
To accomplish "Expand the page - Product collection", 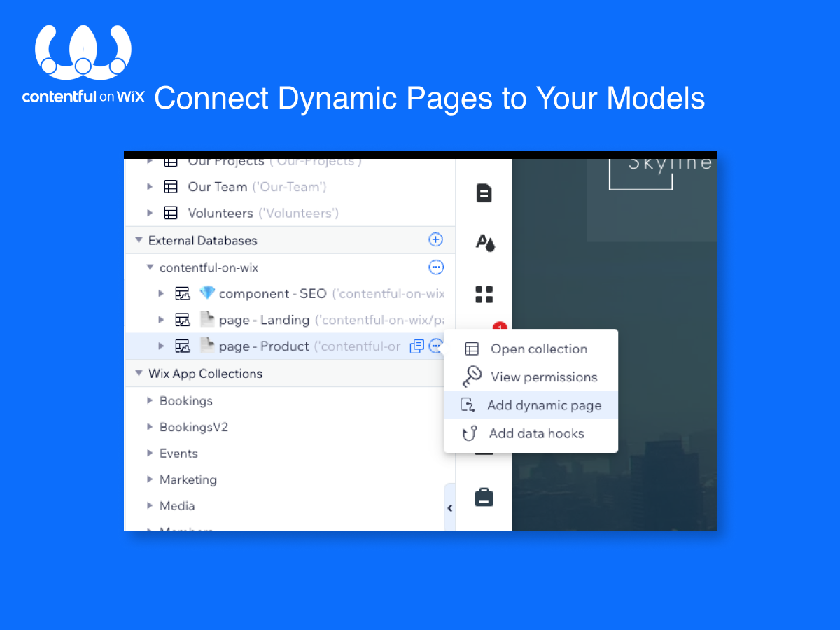I will coord(161,346).
